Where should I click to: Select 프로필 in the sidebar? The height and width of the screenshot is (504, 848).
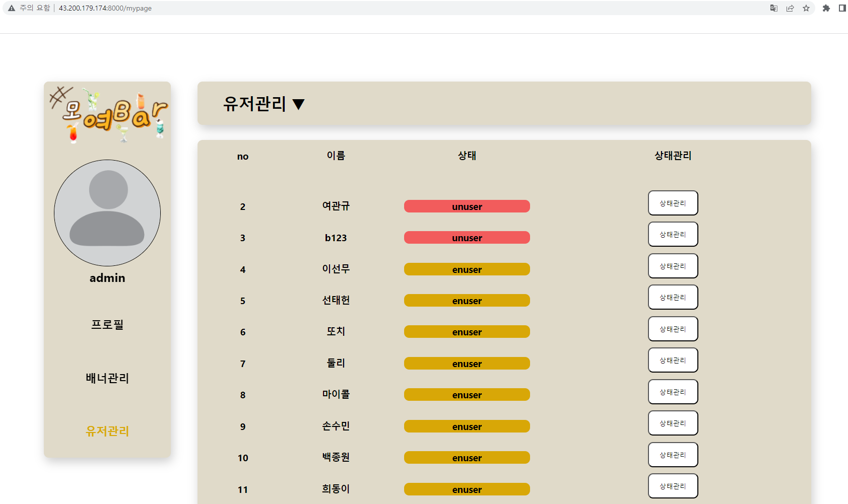coord(107,325)
